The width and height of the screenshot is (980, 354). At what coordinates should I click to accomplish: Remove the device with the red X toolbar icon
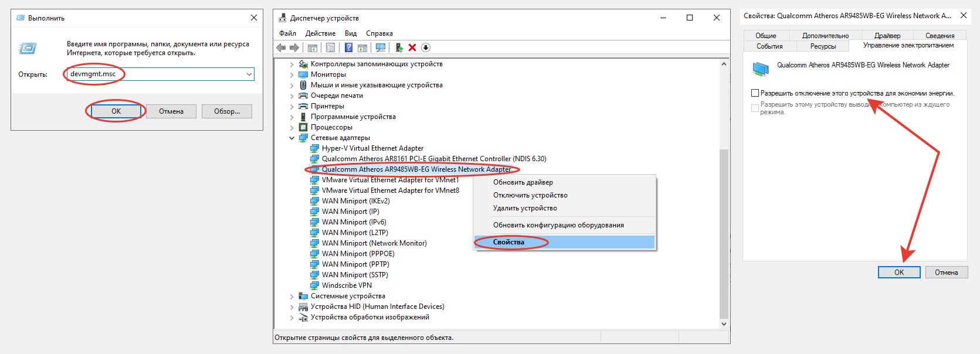tap(412, 47)
